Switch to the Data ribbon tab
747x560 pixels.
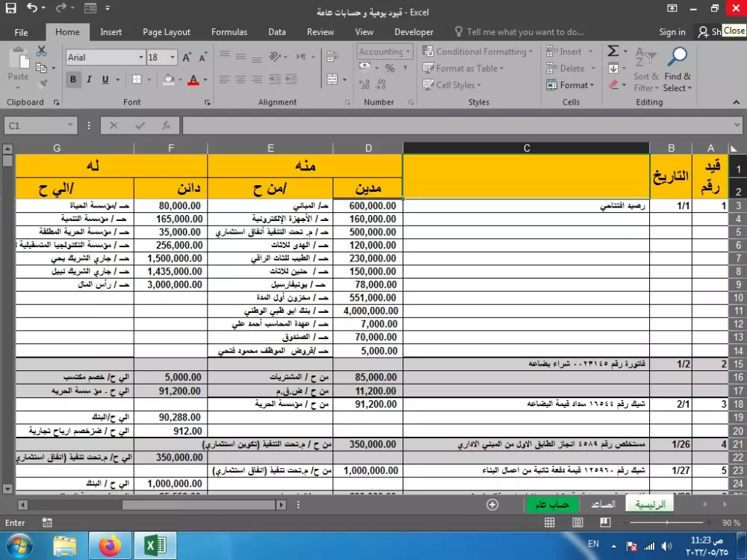pyautogui.click(x=277, y=32)
